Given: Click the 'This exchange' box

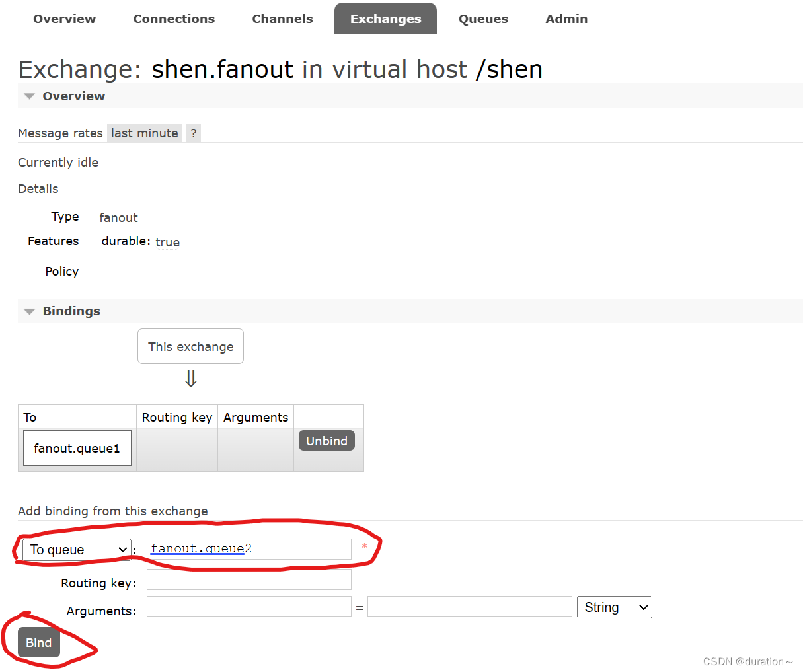Looking at the screenshot, I should (x=190, y=346).
